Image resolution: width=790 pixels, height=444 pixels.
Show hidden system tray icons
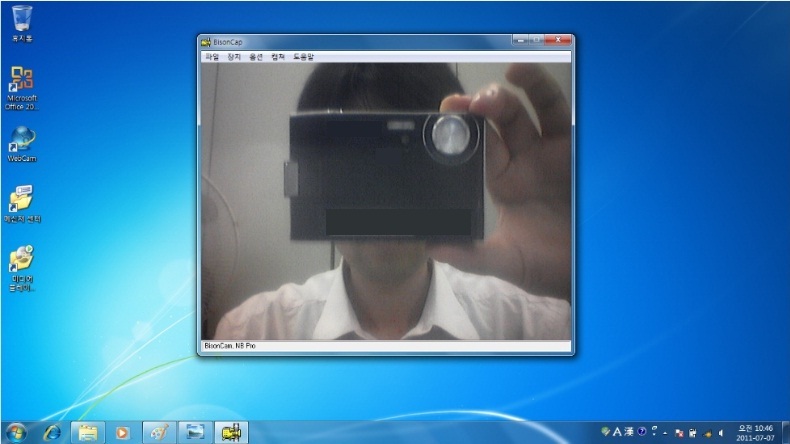coord(665,433)
